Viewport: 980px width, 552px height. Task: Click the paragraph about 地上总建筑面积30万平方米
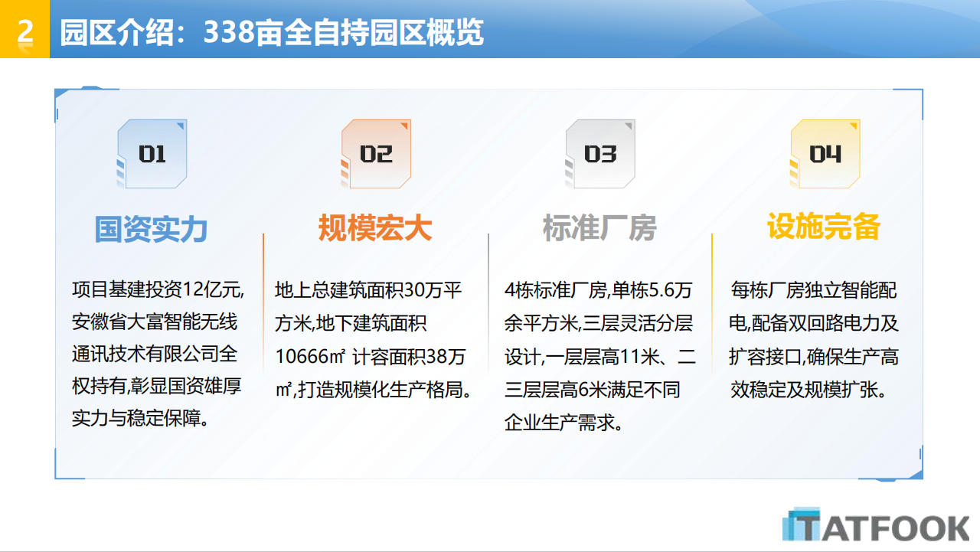click(373, 340)
